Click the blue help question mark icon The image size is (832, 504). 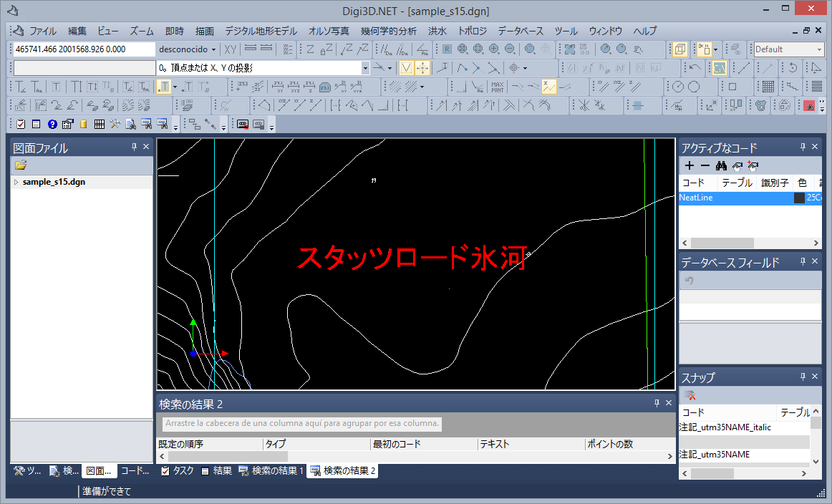tap(52, 124)
